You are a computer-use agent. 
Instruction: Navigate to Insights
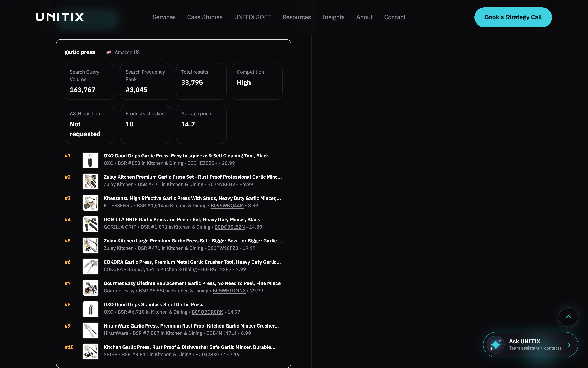[x=334, y=17]
